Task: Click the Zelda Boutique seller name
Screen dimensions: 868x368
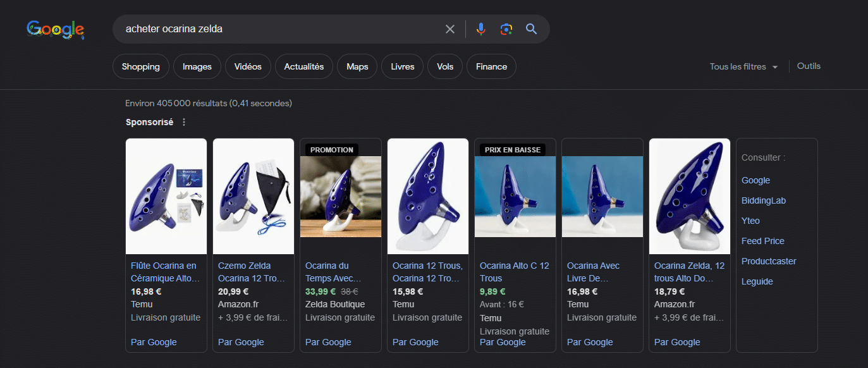Action: (x=335, y=304)
